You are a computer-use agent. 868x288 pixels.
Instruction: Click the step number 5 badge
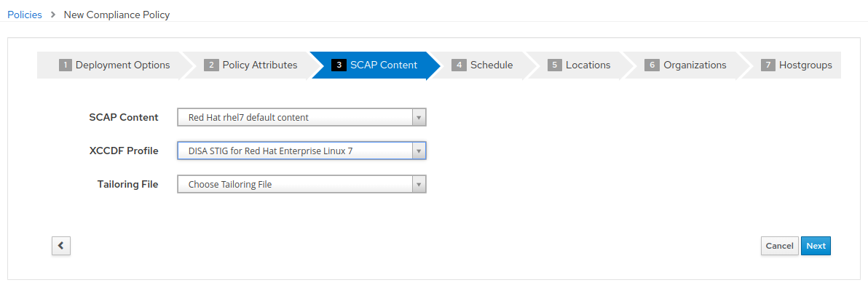tap(555, 65)
